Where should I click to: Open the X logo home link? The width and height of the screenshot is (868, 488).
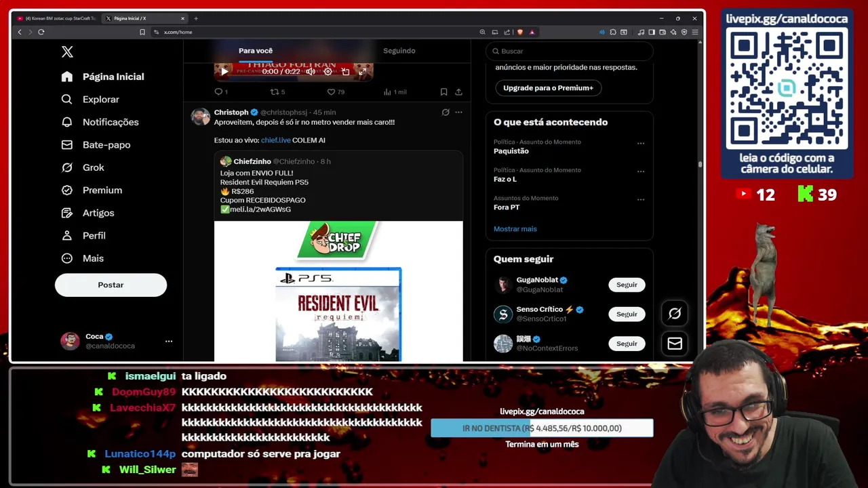[67, 52]
